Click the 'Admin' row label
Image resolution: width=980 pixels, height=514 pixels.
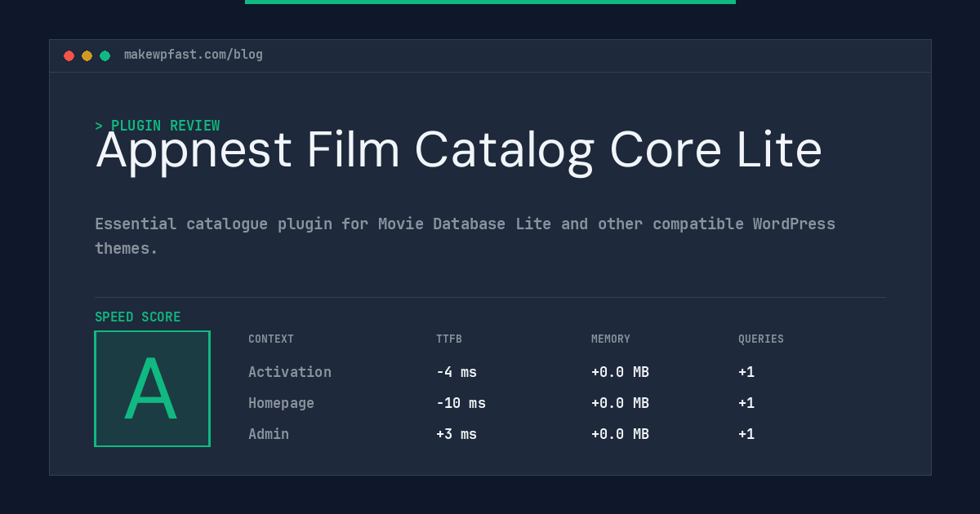coord(269,434)
